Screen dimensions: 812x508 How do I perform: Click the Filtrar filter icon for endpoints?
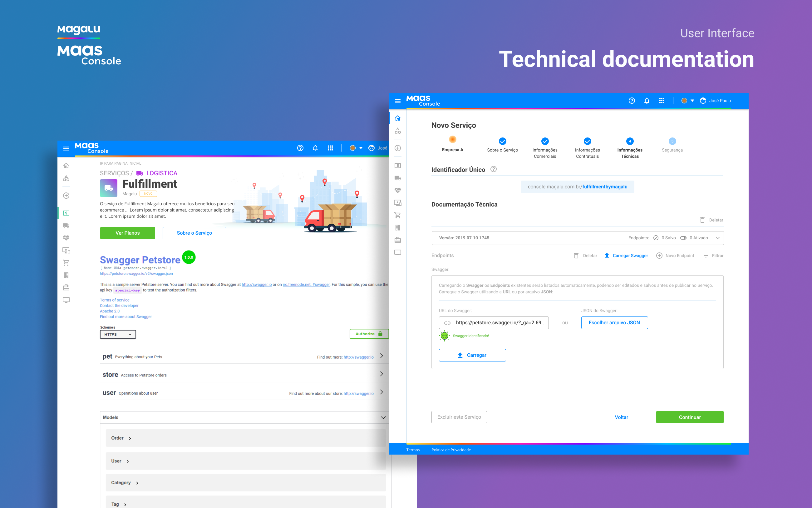click(706, 256)
